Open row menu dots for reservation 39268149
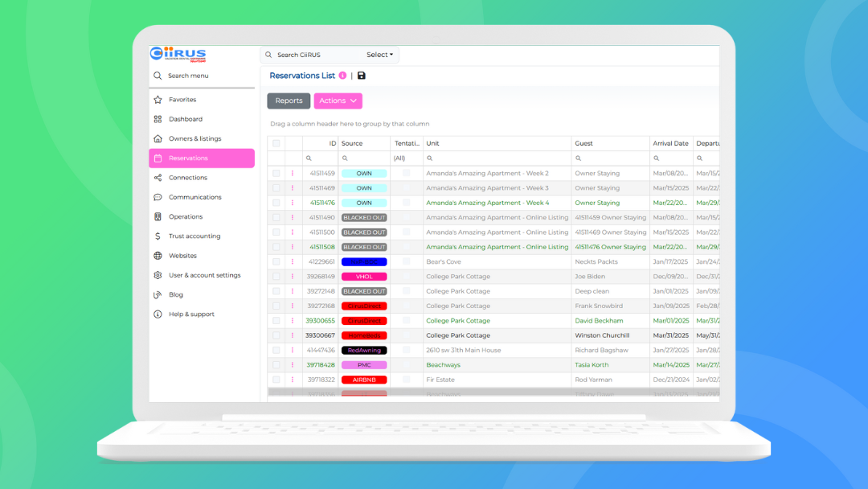Screen dimensions: 868x489 click(x=293, y=277)
